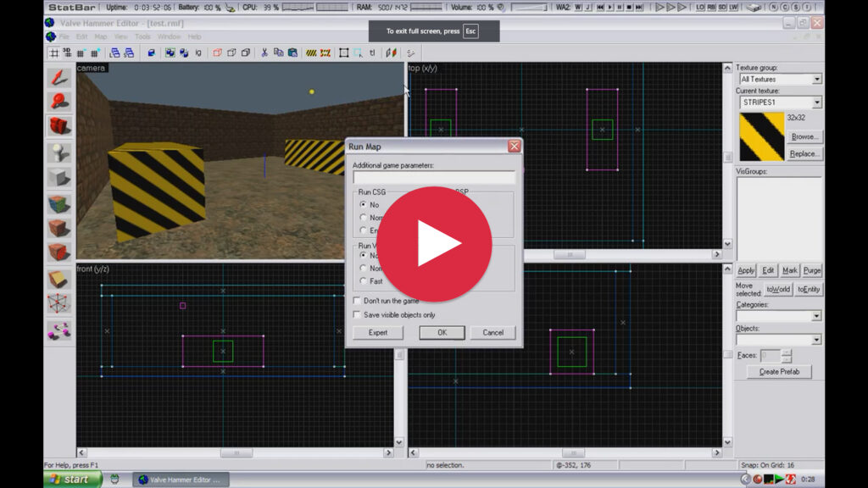Open the View menu

pyautogui.click(x=120, y=36)
